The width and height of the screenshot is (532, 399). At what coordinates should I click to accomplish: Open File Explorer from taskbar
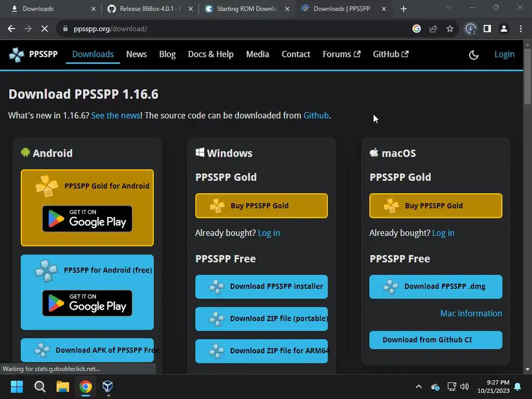coord(63,387)
